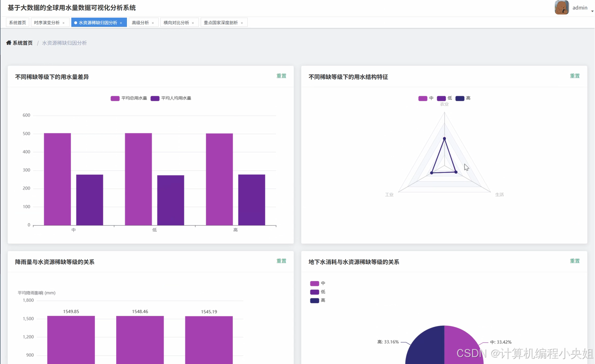Viewport: 595px width, 364px height.
Task: Toggle radar legend item 低
Action: coord(444,98)
